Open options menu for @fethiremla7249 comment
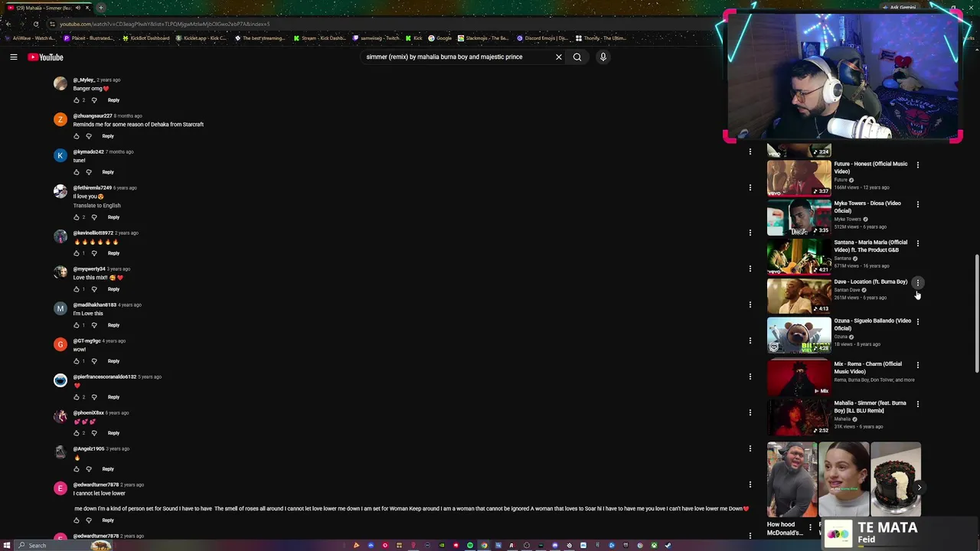This screenshot has height=551, width=980. click(x=750, y=187)
